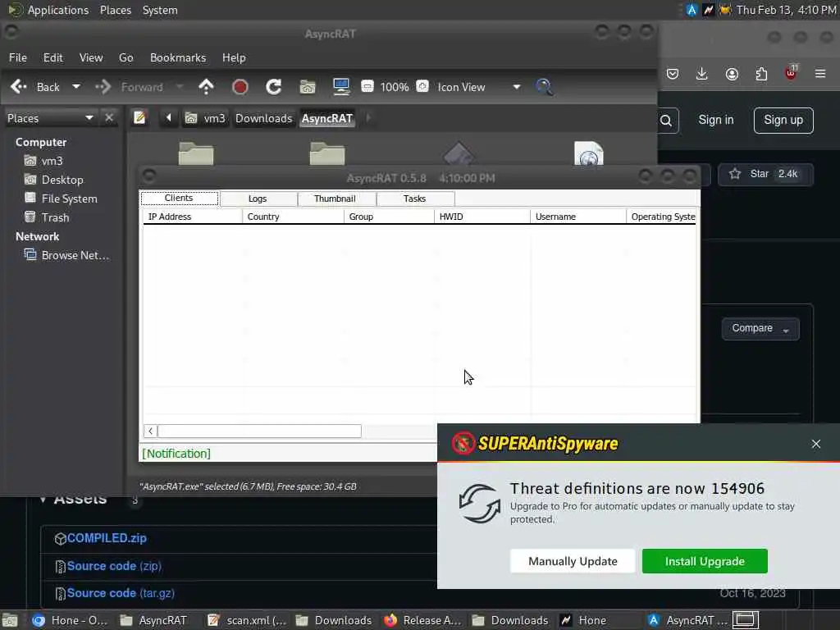Open the Firefox extensions puzzle icon
The image size is (840, 630).
[x=761, y=74]
